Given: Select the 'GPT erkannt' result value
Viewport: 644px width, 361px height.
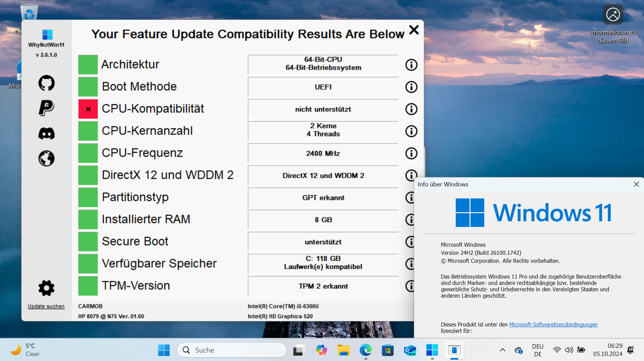Looking at the screenshot, I should [323, 197].
